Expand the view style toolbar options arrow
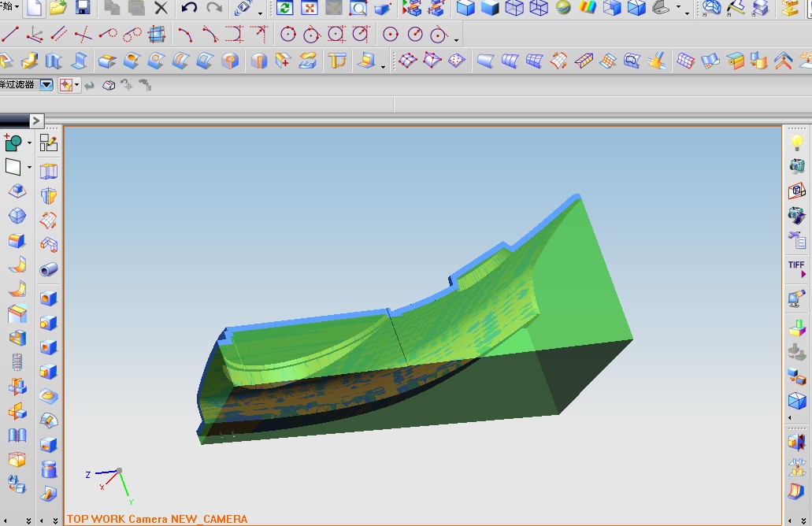This screenshot has height=526, width=812. pos(688,13)
